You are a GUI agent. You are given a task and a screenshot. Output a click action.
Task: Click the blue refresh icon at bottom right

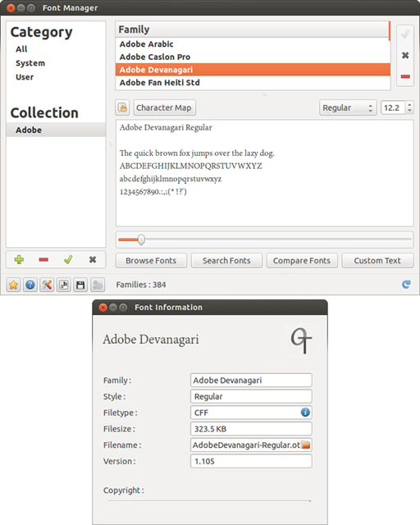click(x=406, y=285)
